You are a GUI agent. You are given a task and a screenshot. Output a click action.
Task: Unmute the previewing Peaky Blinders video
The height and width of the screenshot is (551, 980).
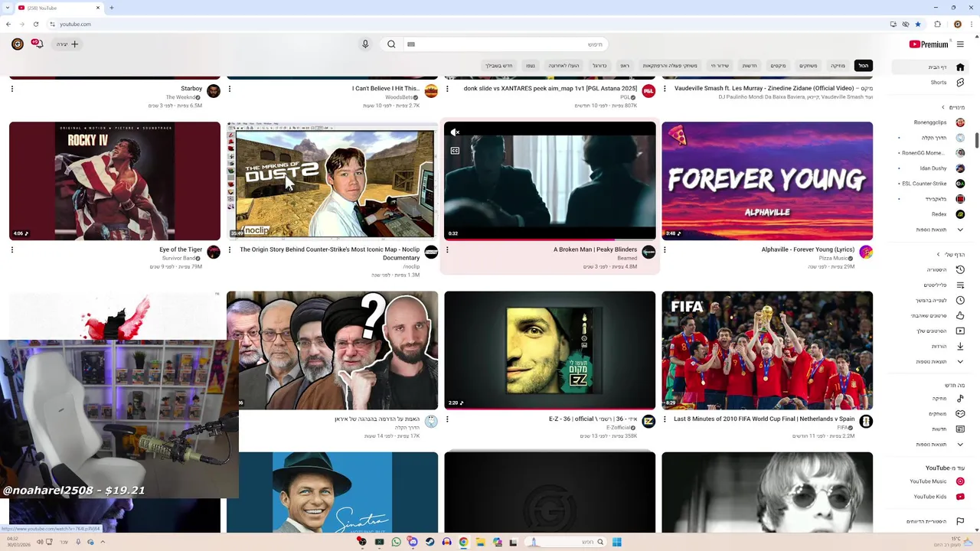[455, 132]
